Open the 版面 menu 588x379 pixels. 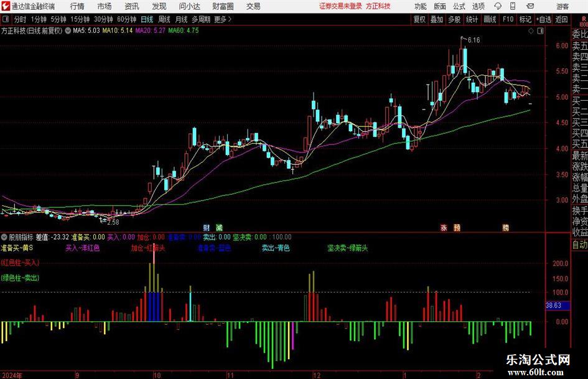coord(440,6)
